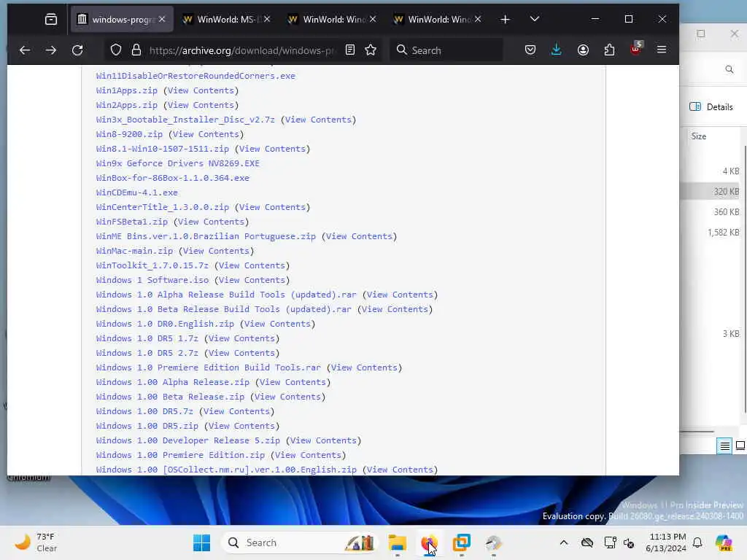Download WinBox-for-86Box-1.1.0.364.exe
The width and height of the screenshot is (747, 560).
[x=172, y=178]
